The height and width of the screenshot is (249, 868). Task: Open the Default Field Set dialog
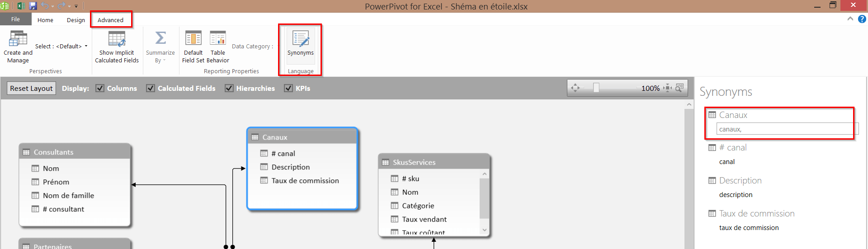193,40
